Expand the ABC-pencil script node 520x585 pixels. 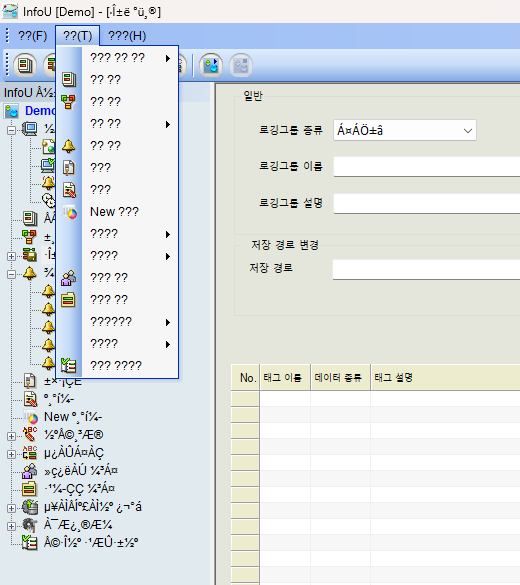[x=11, y=436]
